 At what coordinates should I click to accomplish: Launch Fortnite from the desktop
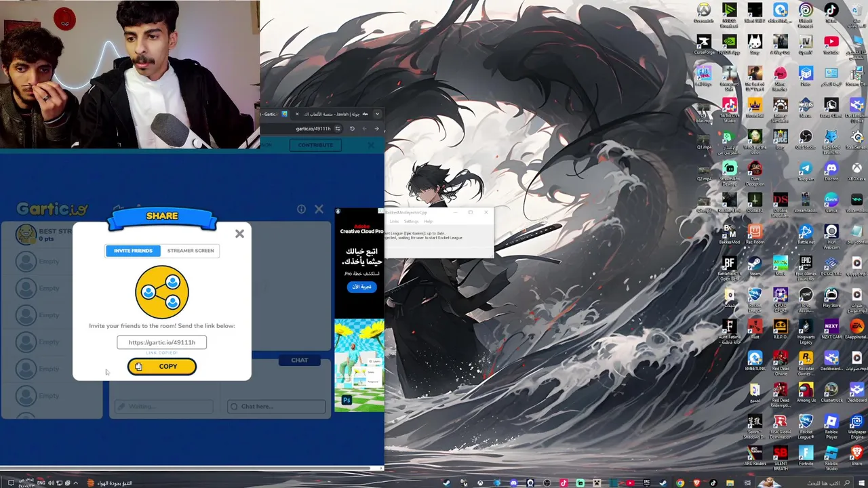(x=806, y=455)
